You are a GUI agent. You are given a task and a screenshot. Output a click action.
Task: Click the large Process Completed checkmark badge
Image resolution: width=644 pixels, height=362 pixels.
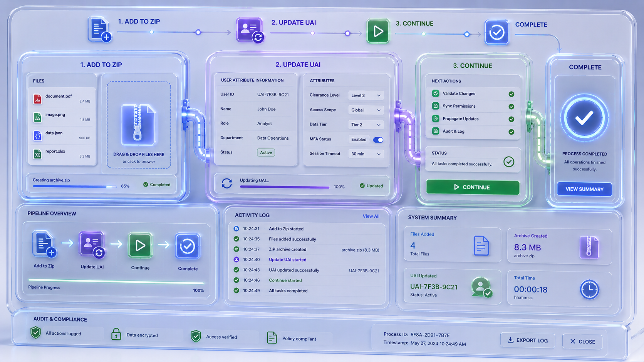click(x=584, y=118)
